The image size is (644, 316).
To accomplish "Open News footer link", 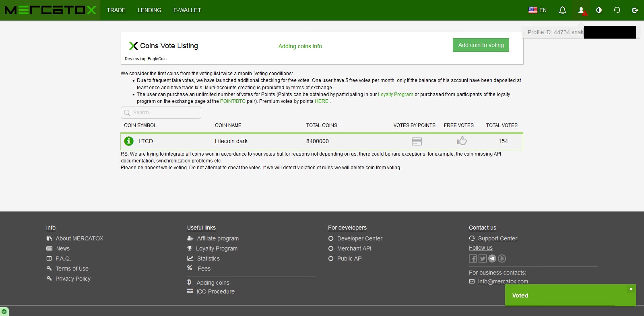I will pyautogui.click(x=63, y=248).
